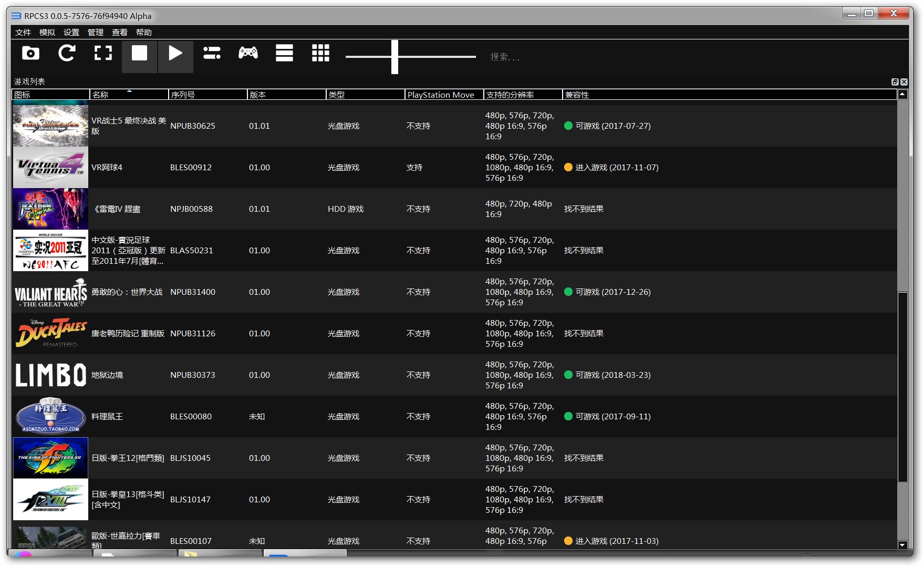The width and height of the screenshot is (924, 567).
Task: Click game name 唐老鸭历险记 重制版
Action: click(x=128, y=334)
